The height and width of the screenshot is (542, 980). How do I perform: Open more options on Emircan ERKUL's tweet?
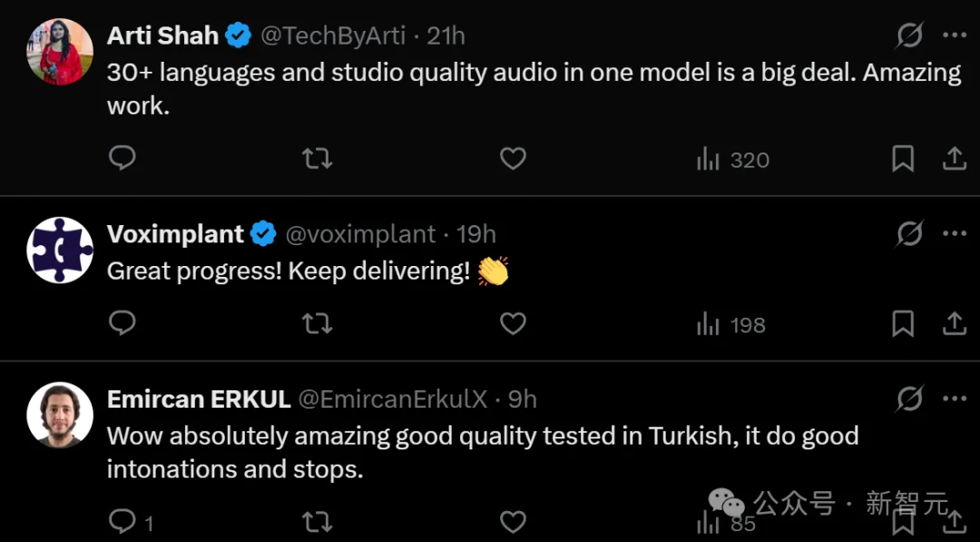(954, 399)
